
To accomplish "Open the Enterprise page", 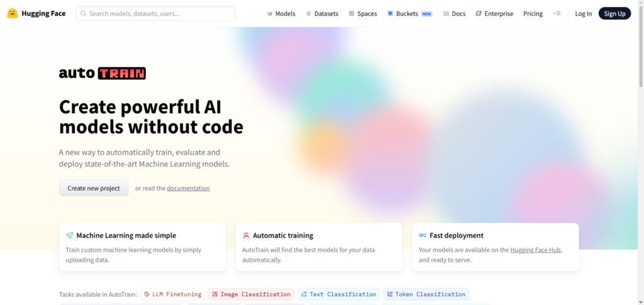I will tap(494, 14).
